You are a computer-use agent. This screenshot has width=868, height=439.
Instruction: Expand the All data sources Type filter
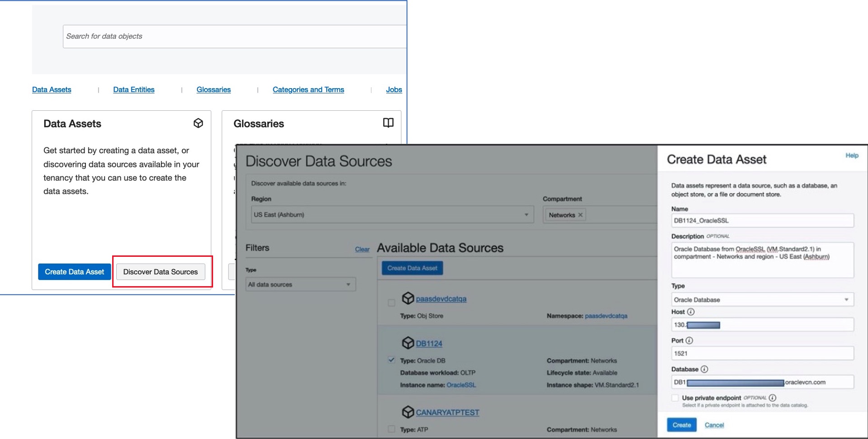point(300,284)
